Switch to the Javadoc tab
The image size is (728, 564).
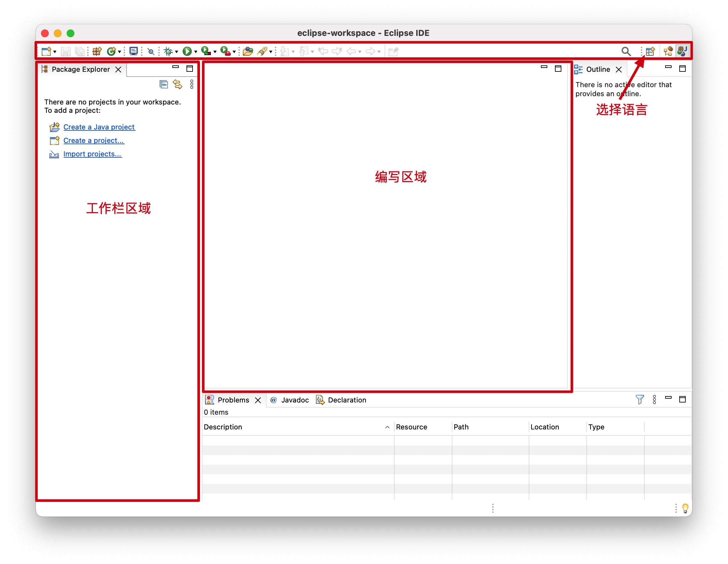tap(289, 400)
